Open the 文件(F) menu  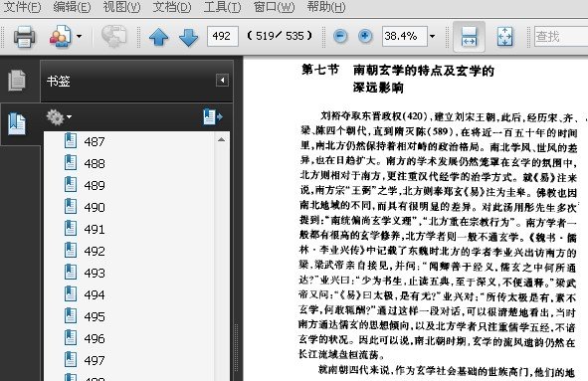(x=22, y=7)
